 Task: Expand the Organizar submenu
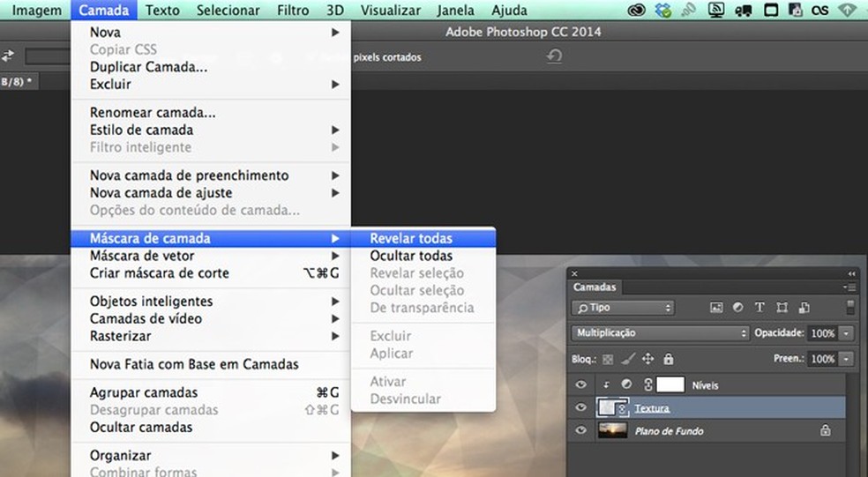click(211, 456)
